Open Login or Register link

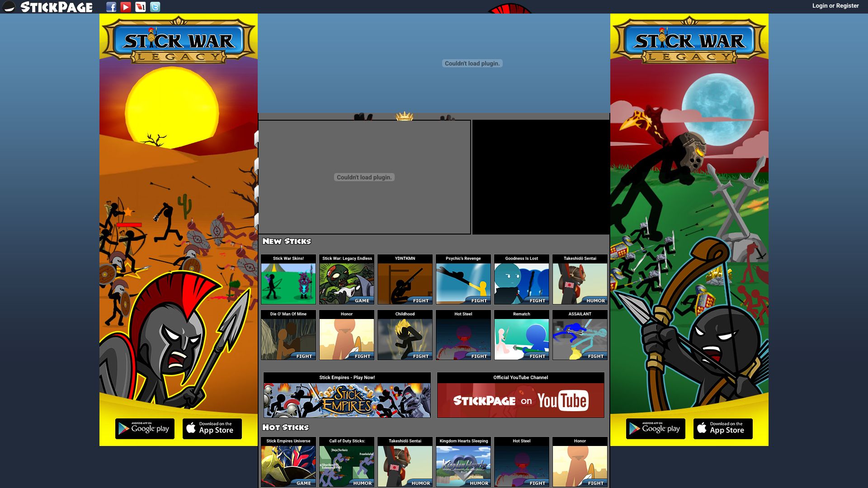tap(835, 6)
